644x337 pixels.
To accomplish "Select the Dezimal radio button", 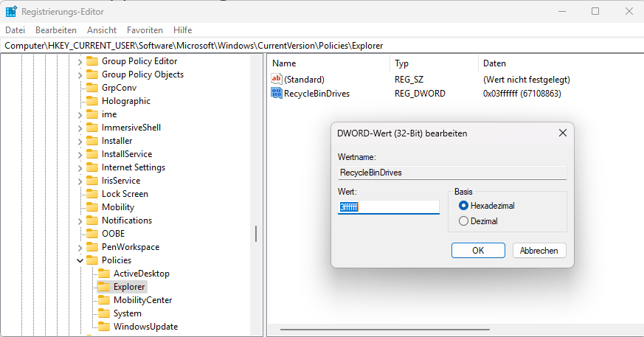I will pyautogui.click(x=463, y=221).
